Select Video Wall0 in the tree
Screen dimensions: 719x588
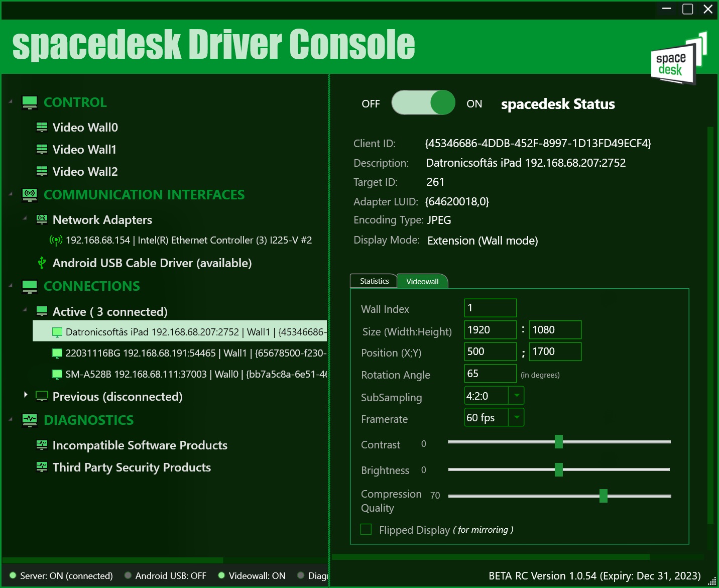85,128
